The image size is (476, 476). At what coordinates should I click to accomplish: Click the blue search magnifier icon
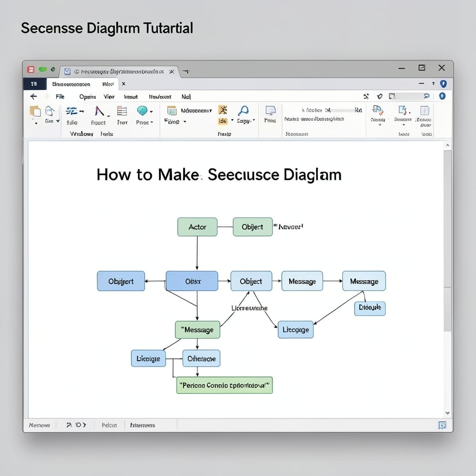[x=427, y=96]
